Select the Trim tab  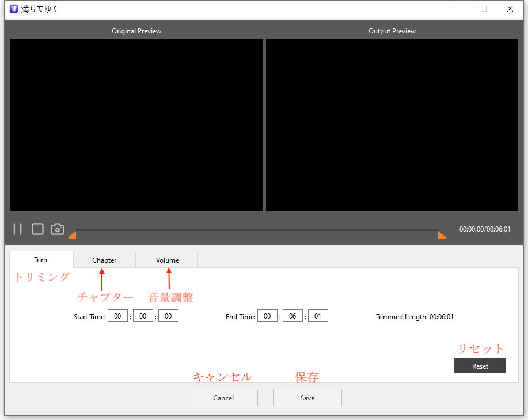[x=41, y=260]
